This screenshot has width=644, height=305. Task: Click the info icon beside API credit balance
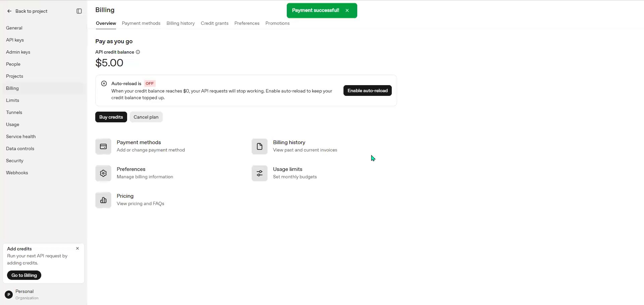coord(138,52)
